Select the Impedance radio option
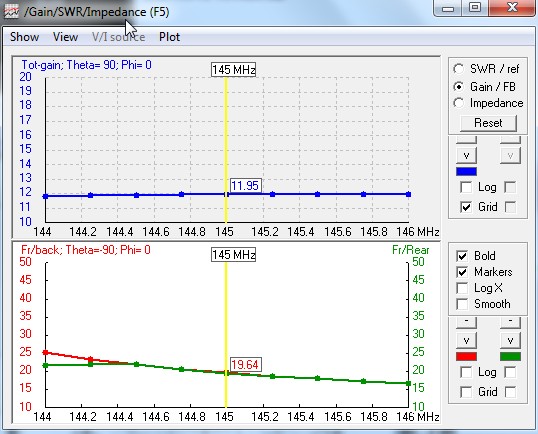The width and height of the screenshot is (538, 434). 459,103
